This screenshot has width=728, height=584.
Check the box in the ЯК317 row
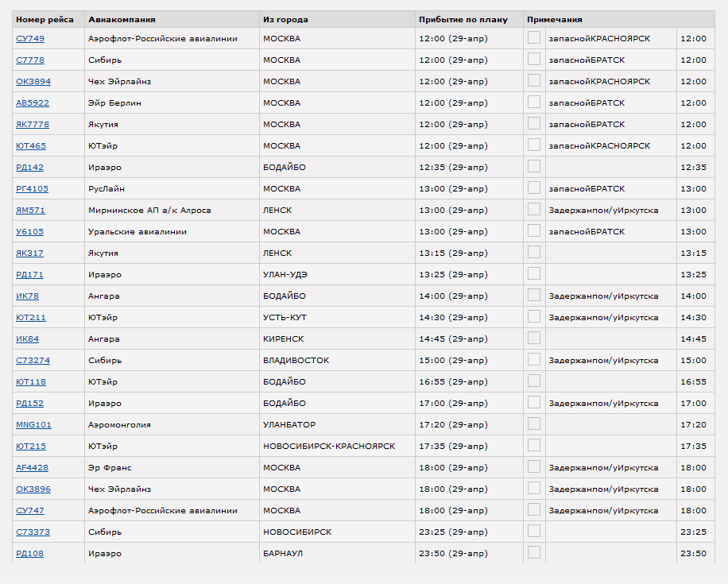(x=534, y=252)
